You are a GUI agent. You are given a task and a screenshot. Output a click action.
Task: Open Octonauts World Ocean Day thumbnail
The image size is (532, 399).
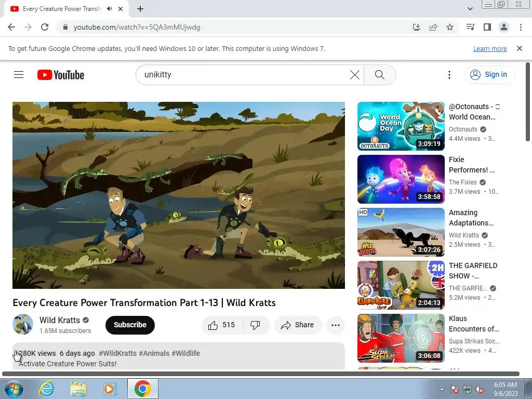click(401, 126)
